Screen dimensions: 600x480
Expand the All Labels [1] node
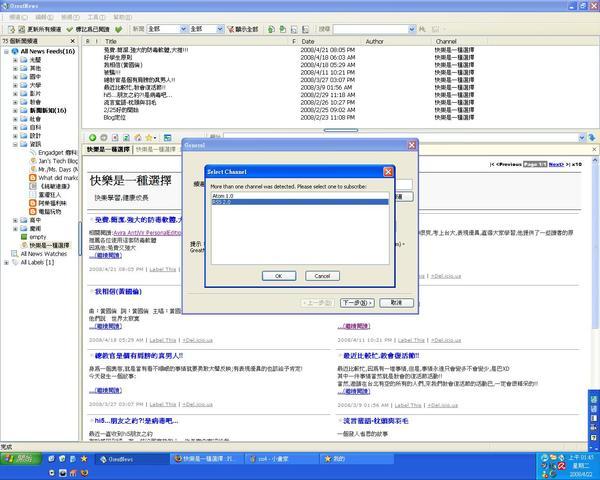(7, 263)
